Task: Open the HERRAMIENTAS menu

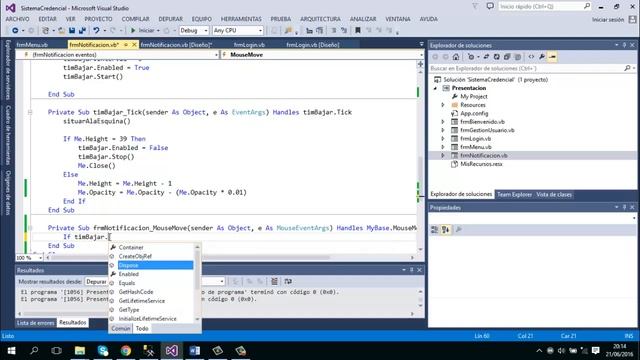Action: pos(241,19)
